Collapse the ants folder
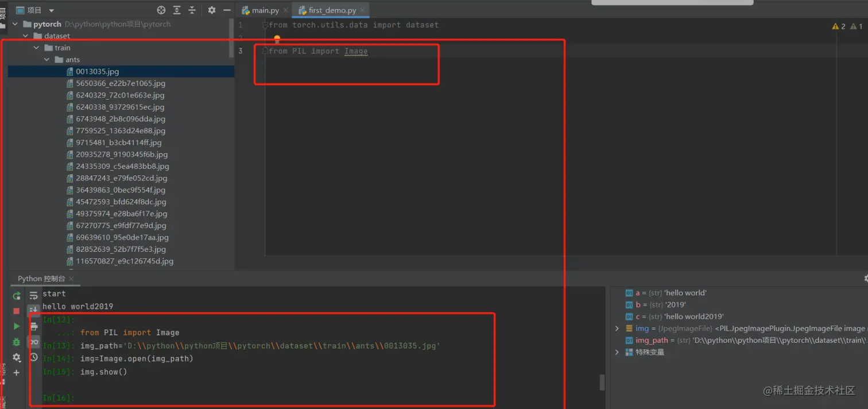Screen dimensions: 868x409 [47, 60]
